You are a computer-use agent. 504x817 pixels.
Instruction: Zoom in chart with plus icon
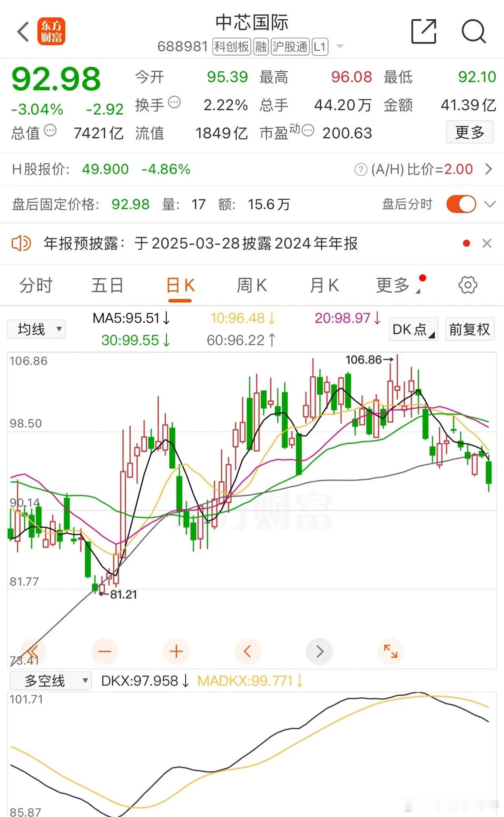176,652
